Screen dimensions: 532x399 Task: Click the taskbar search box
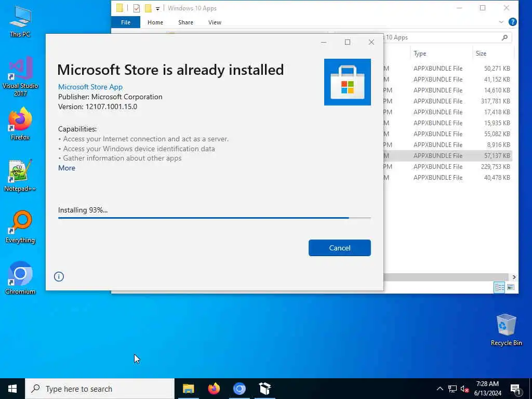pos(100,389)
